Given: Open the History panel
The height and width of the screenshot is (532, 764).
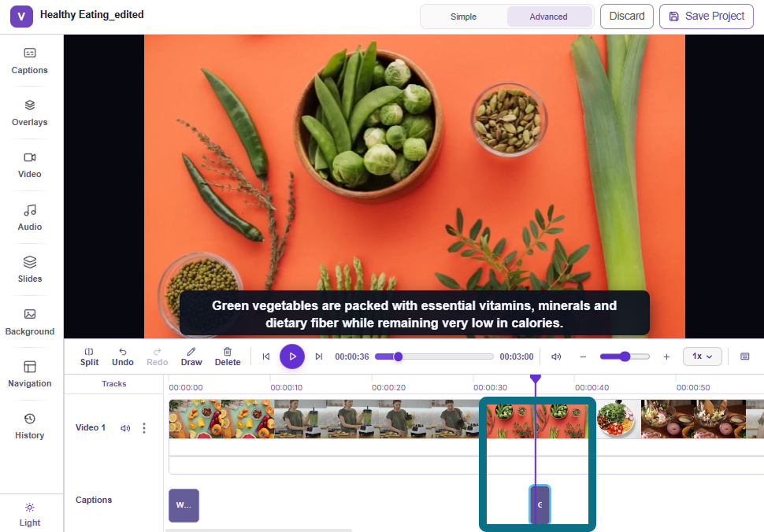Looking at the screenshot, I should pyautogui.click(x=30, y=427).
